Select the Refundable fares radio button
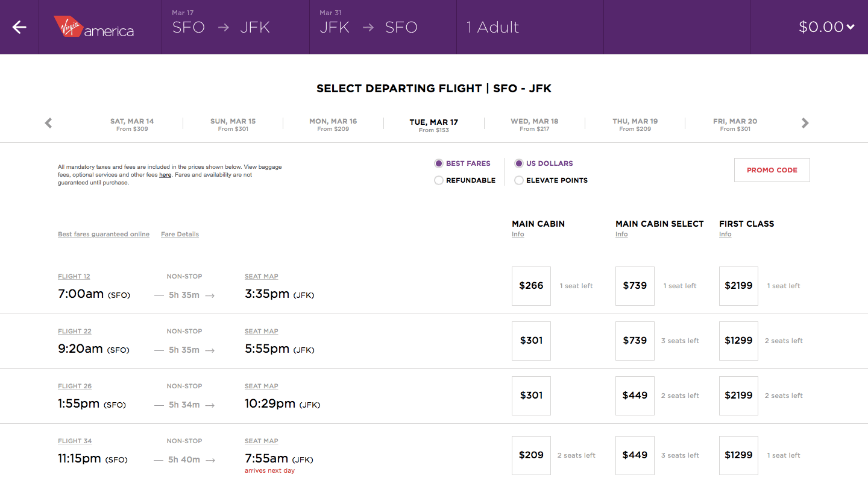 439,180
